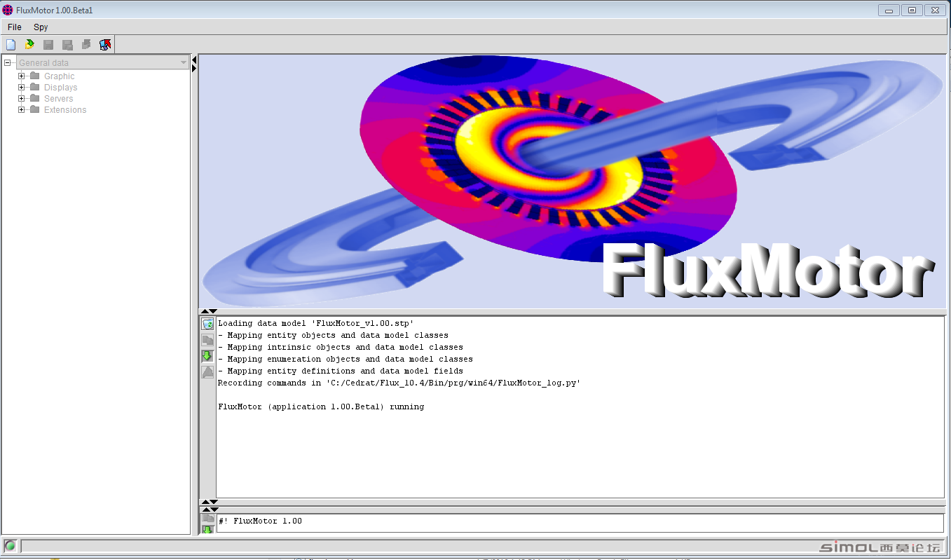Click the Graphic folder icon

tap(34, 76)
